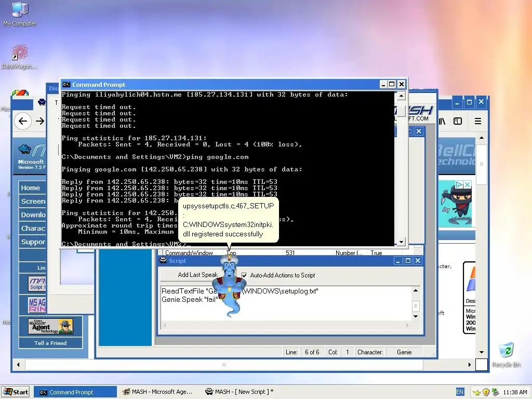Minimize the Script window
Viewport: 532px width, 399px height.
(398, 261)
